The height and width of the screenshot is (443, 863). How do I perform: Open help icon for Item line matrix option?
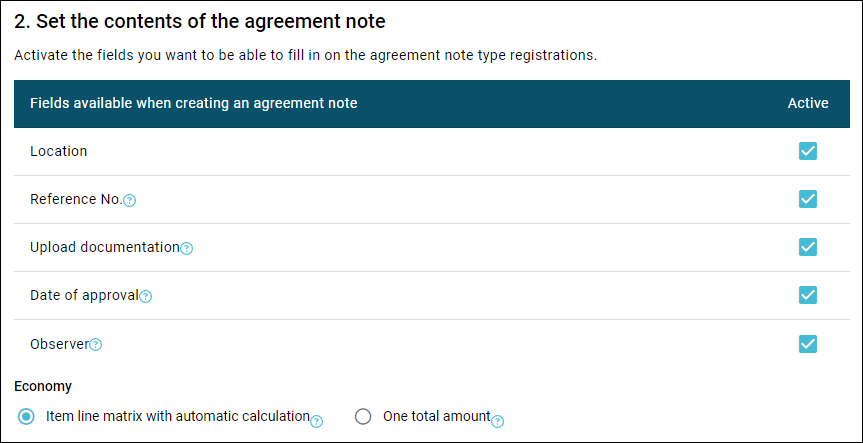tap(316, 422)
